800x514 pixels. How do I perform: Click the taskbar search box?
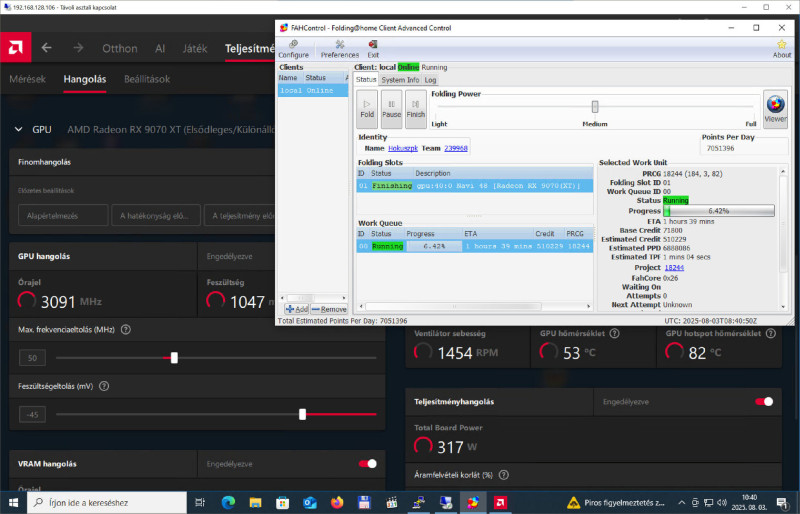[x=107, y=503]
